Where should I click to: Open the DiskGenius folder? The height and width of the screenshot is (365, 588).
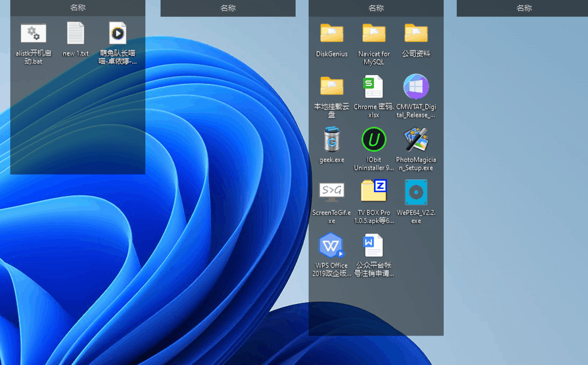click(332, 33)
